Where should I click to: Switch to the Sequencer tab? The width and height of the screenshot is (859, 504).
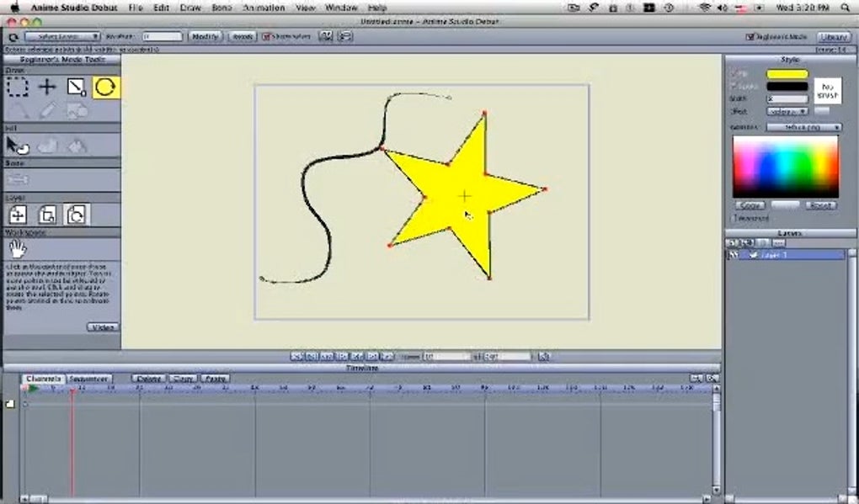88,378
